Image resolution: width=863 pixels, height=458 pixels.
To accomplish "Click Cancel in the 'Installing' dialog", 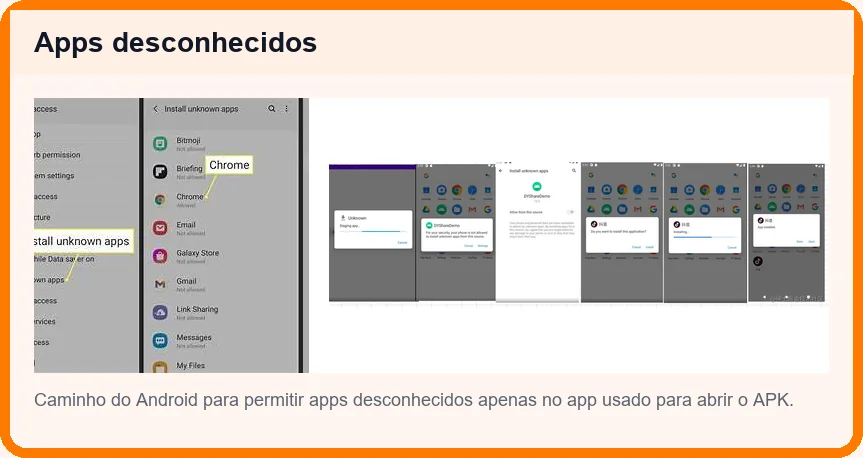I will click(x=732, y=248).
